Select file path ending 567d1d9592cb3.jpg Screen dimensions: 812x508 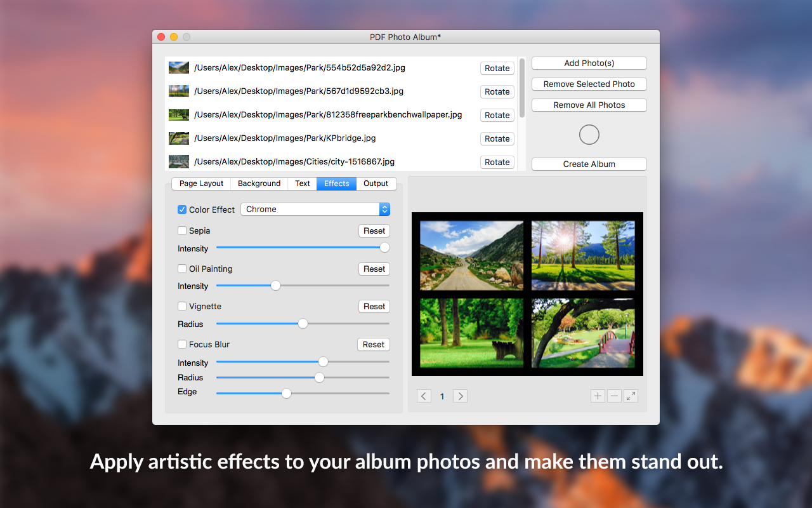(x=299, y=91)
